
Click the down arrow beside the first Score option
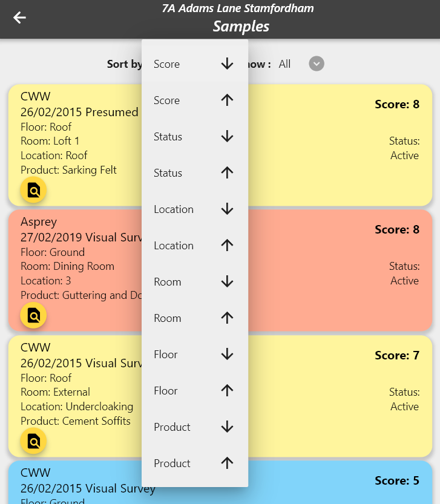227,64
